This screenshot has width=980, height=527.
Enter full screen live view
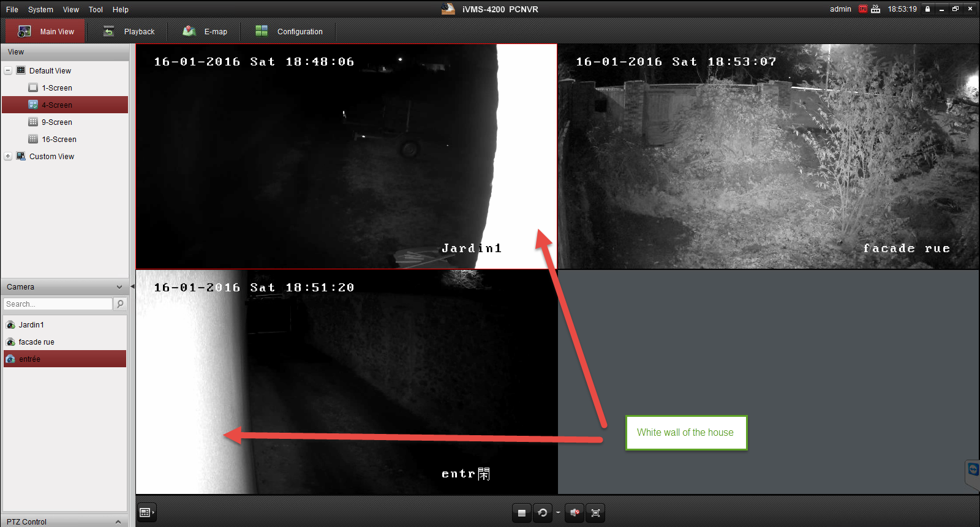click(595, 513)
